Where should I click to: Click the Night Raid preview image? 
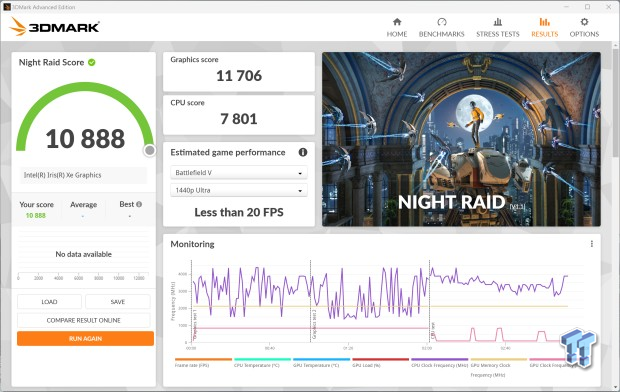(461, 139)
